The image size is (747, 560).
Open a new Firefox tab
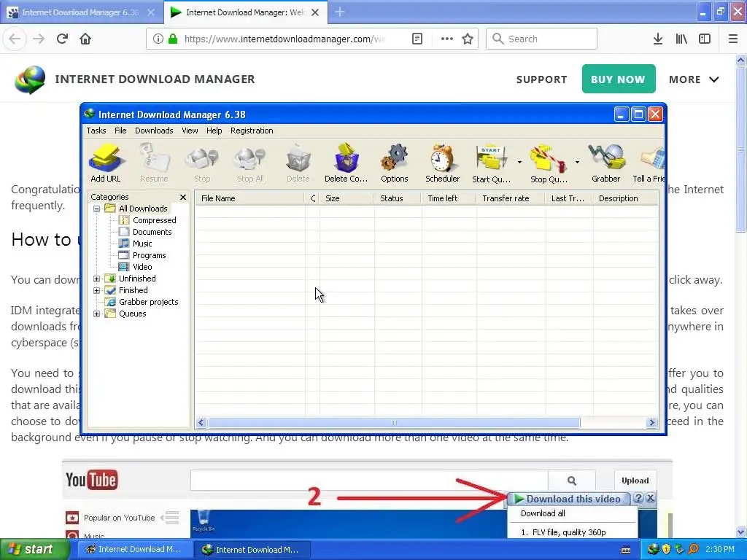pos(340,12)
